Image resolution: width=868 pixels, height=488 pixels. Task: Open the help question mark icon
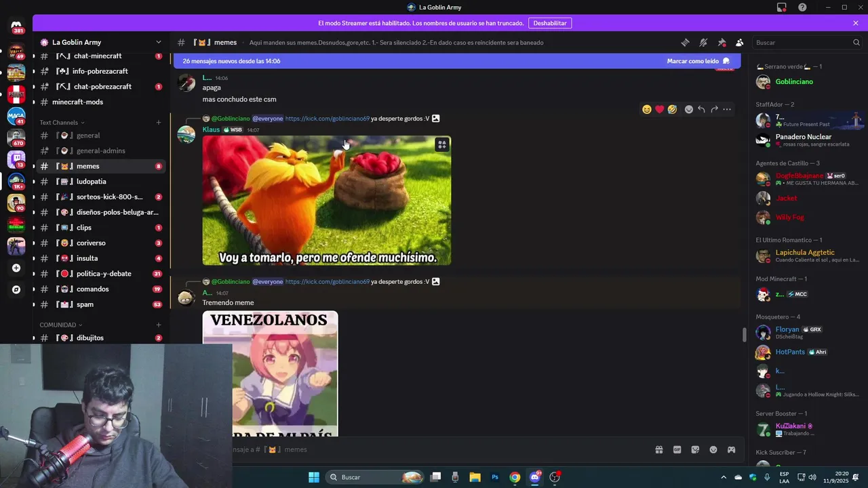pos(802,7)
